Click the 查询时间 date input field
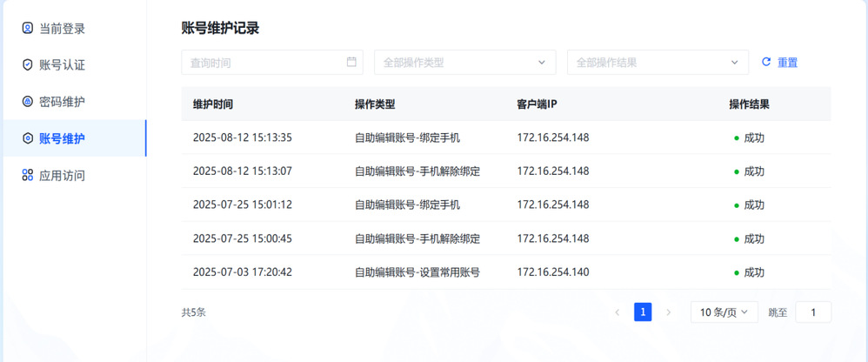 261,63
